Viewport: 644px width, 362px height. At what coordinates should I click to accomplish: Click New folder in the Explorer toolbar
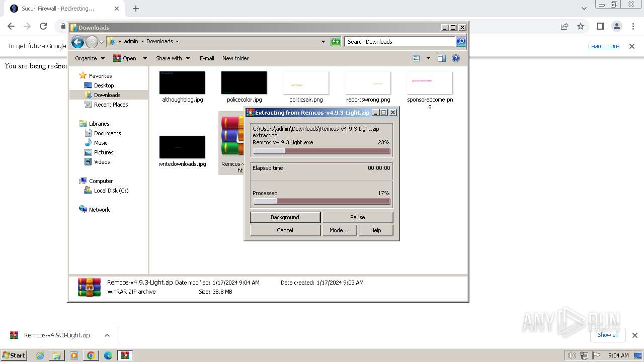point(235,58)
